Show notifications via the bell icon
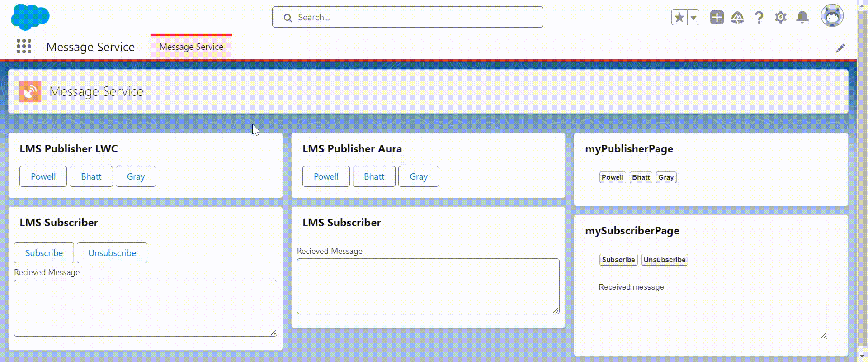868x362 pixels. point(802,18)
